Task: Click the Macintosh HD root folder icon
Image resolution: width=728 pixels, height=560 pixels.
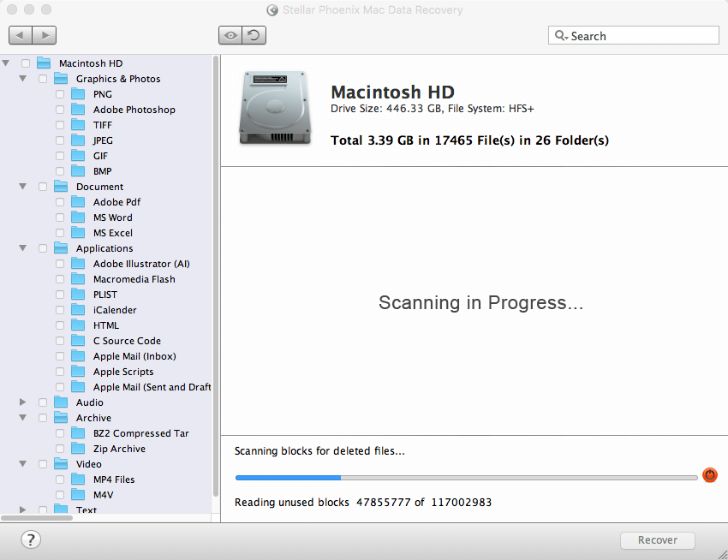Action: click(44, 63)
